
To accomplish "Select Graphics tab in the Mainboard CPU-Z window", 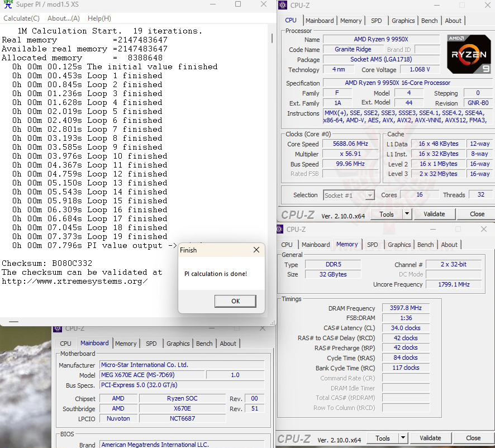I will pyautogui.click(x=178, y=344).
